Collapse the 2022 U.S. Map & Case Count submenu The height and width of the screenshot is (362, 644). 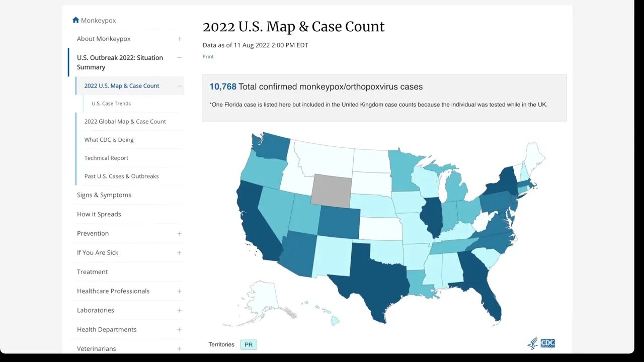tap(179, 86)
